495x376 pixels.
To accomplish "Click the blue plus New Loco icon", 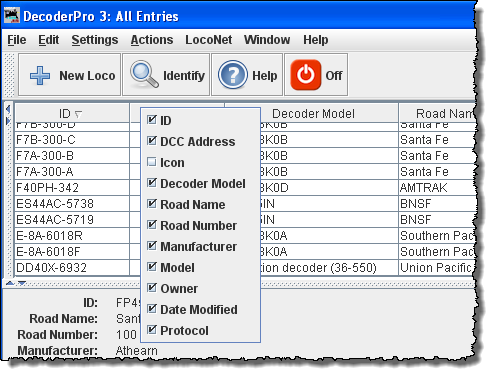I will tap(40, 75).
